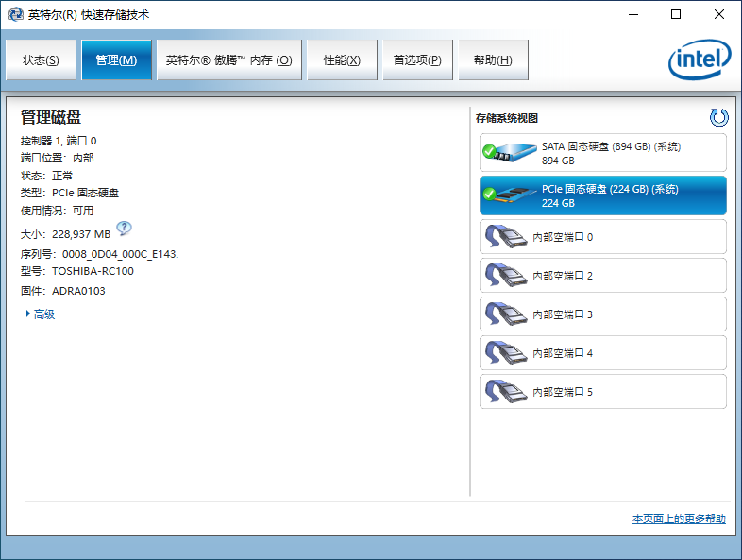This screenshot has height=560, width=742.
Task: Open the 本页面上的更多帮助 link
Action: click(679, 518)
